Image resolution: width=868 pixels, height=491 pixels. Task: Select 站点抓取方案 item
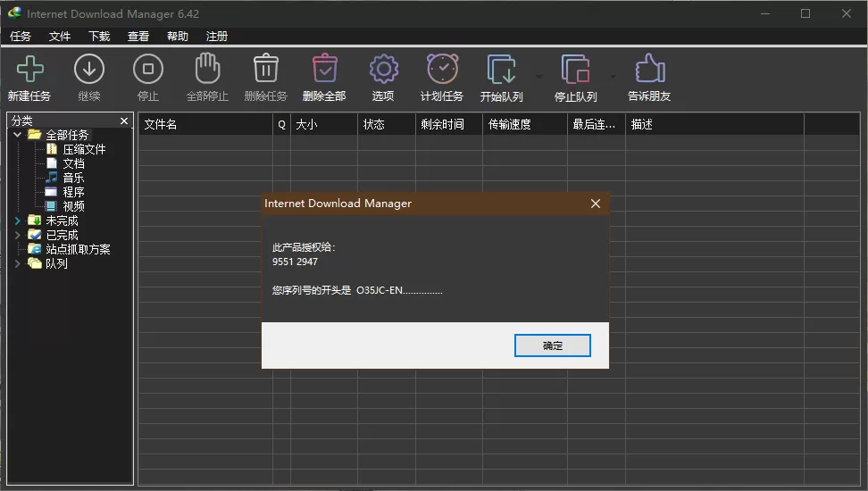coord(78,250)
